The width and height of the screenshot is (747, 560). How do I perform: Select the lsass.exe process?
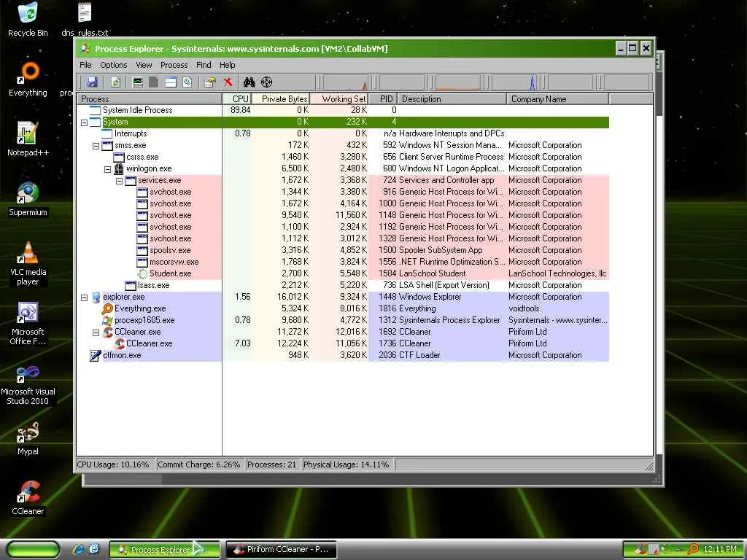coord(343,285)
